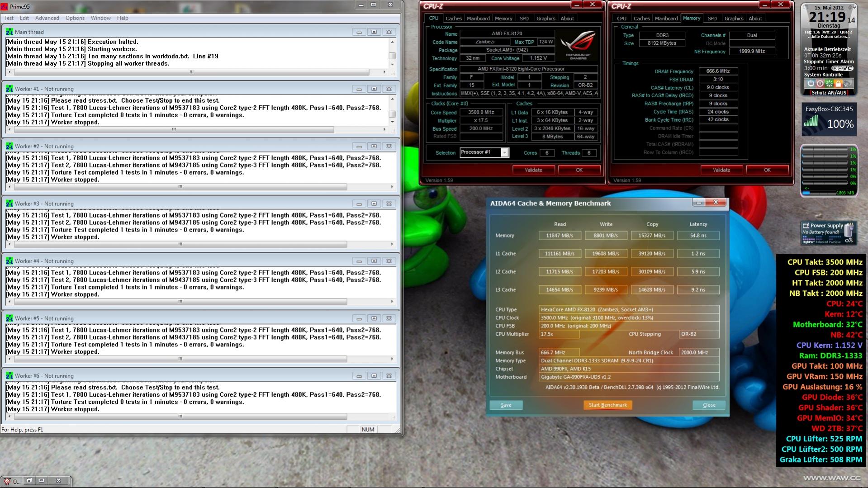Switch to Graphics tab in left CPU-Z window
The image size is (868, 488).
pos(545,19)
